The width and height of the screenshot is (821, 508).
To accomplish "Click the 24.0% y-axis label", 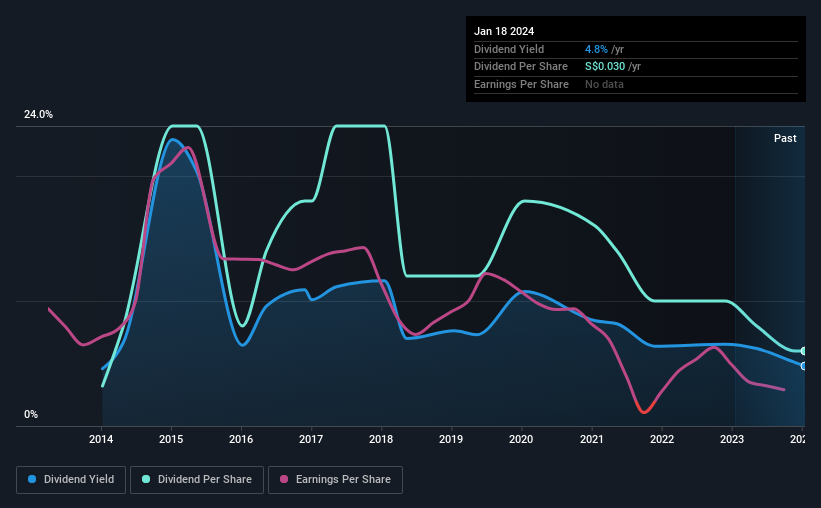I will 38,115.
